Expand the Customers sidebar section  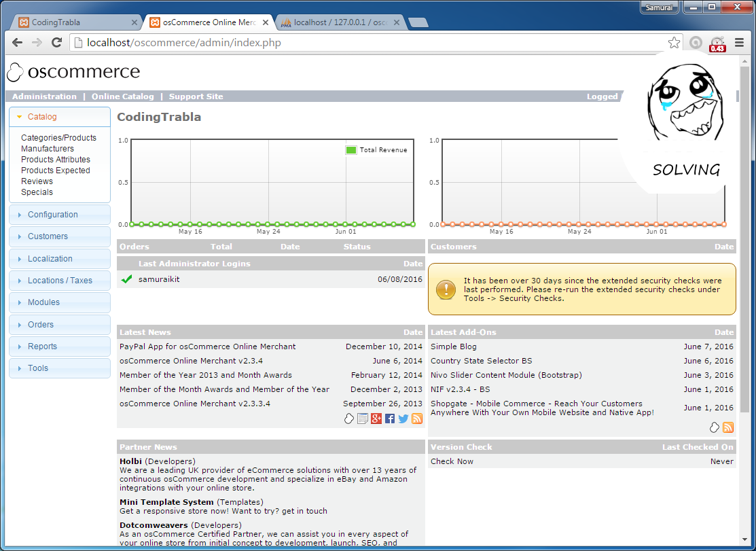pyautogui.click(x=60, y=236)
